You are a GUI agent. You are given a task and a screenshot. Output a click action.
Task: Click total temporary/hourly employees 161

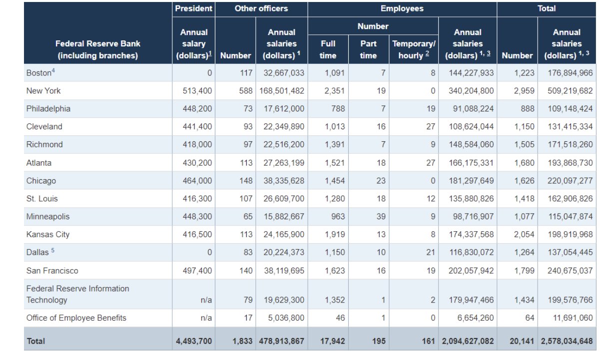[429, 341]
